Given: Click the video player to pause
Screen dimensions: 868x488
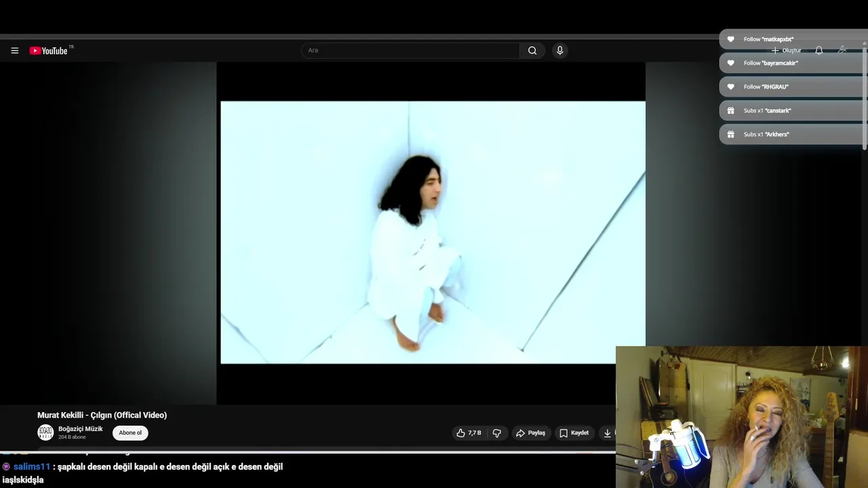Looking at the screenshot, I should coord(433,232).
